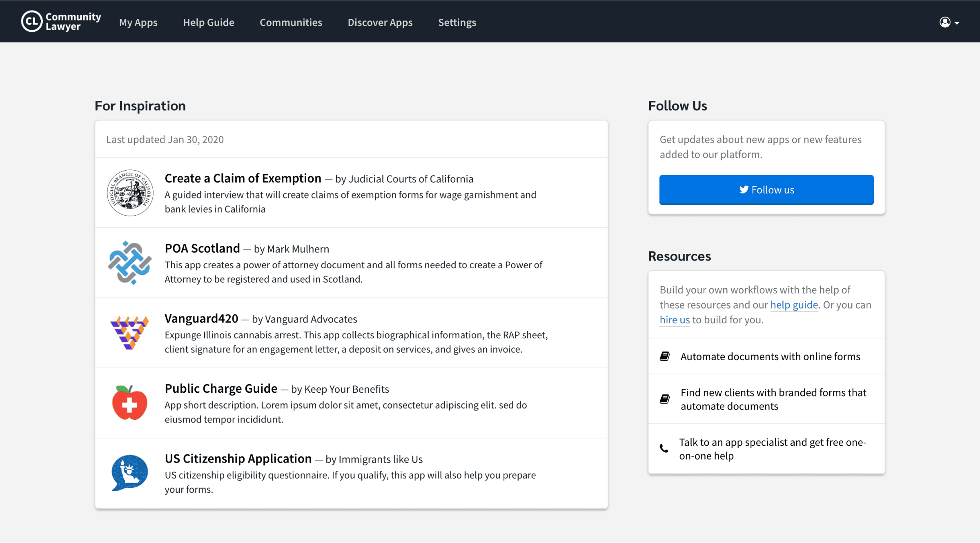Open the Settings menu
The image size is (980, 543).
457,22
